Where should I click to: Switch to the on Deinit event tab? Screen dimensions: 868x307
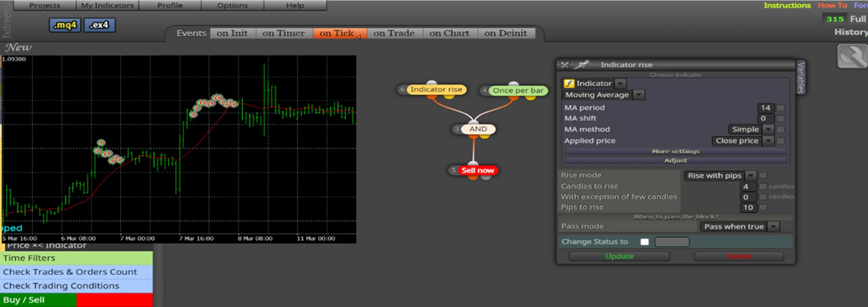coord(506,33)
